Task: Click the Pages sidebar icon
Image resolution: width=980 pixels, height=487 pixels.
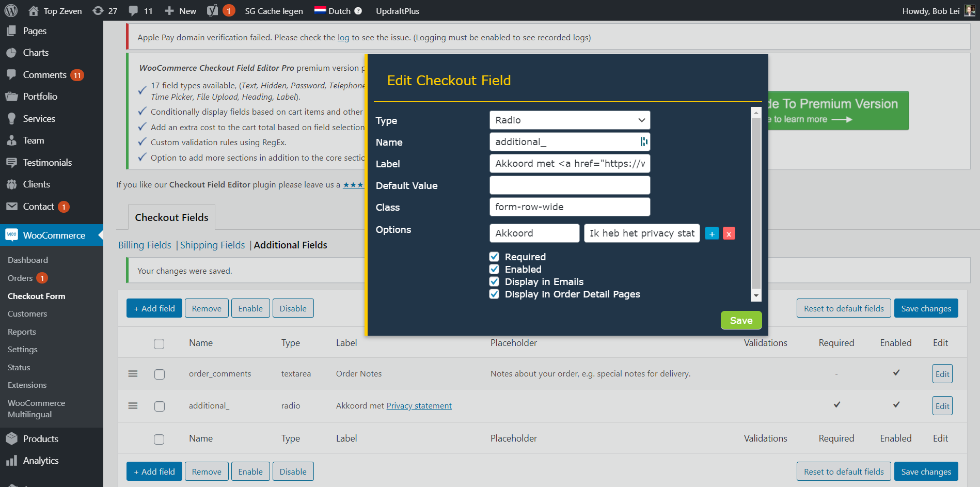Action: coord(11,31)
